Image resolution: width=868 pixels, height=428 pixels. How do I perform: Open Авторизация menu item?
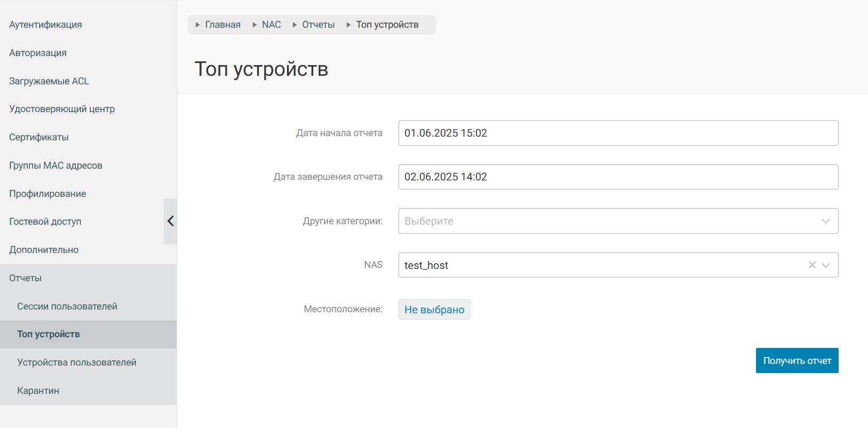38,53
